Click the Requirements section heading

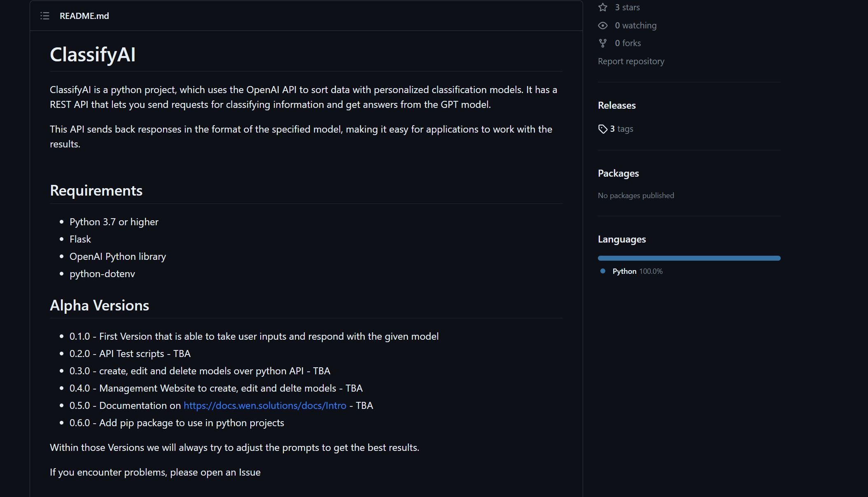point(96,191)
